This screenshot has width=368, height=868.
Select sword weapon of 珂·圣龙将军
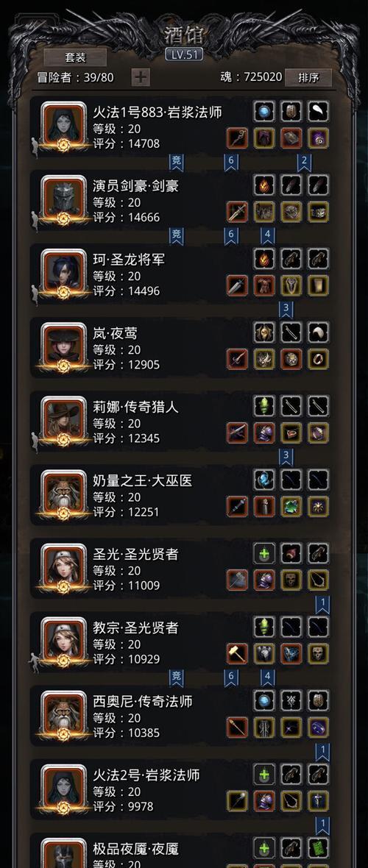[237, 285]
